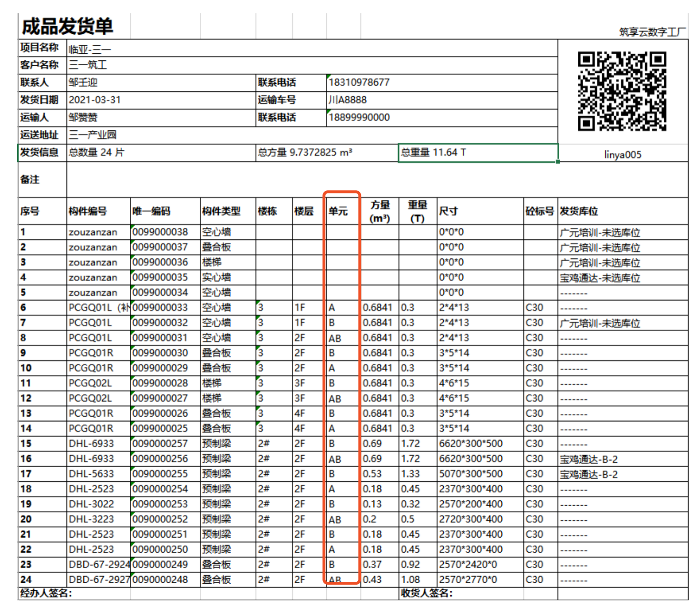Image resolution: width=700 pixels, height=607 pixels.
Task: Click component number DHL-5633
Action: [x=91, y=474]
